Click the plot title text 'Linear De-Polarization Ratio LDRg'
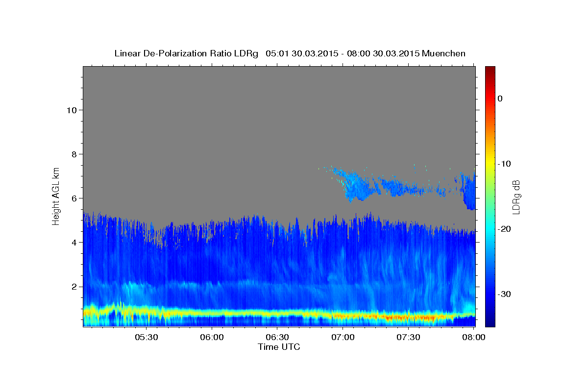The height and width of the screenshot is (392, 588). (186, 53)
